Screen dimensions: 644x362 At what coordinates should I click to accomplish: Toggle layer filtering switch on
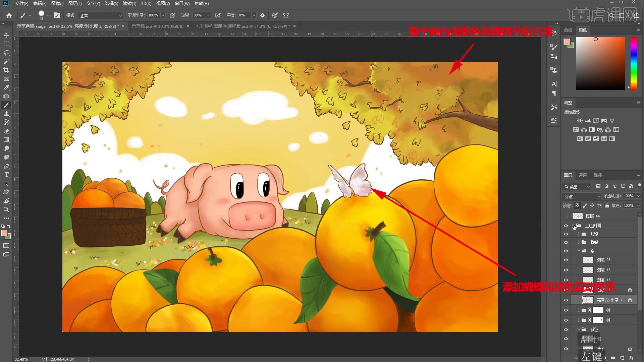point(639,185)
